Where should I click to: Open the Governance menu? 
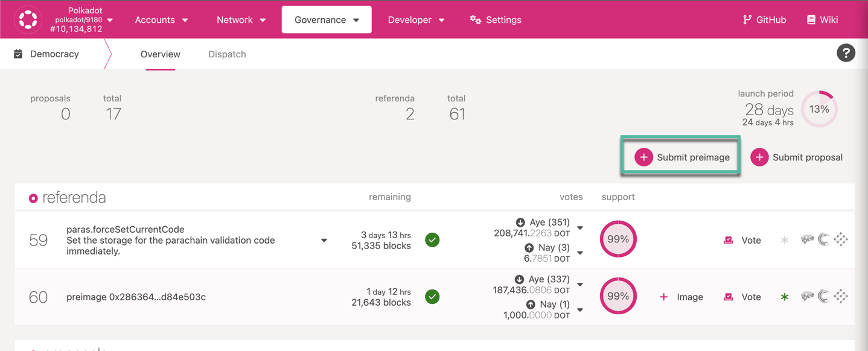click(x=327, y=20)
